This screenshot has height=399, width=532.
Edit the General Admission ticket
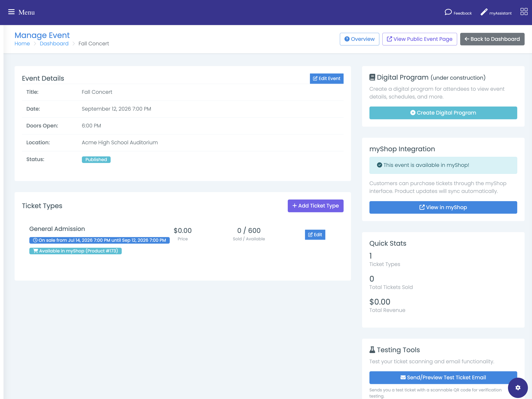coord(315,234)
